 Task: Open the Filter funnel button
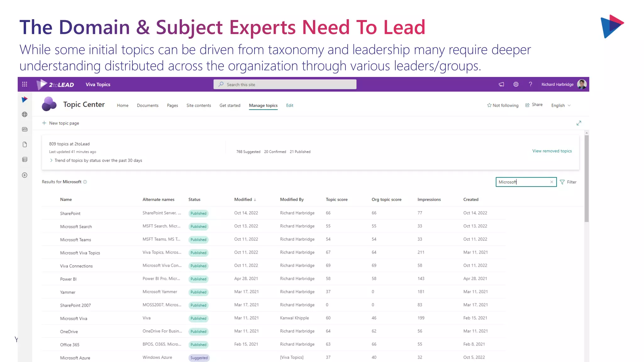pos(568,182)
